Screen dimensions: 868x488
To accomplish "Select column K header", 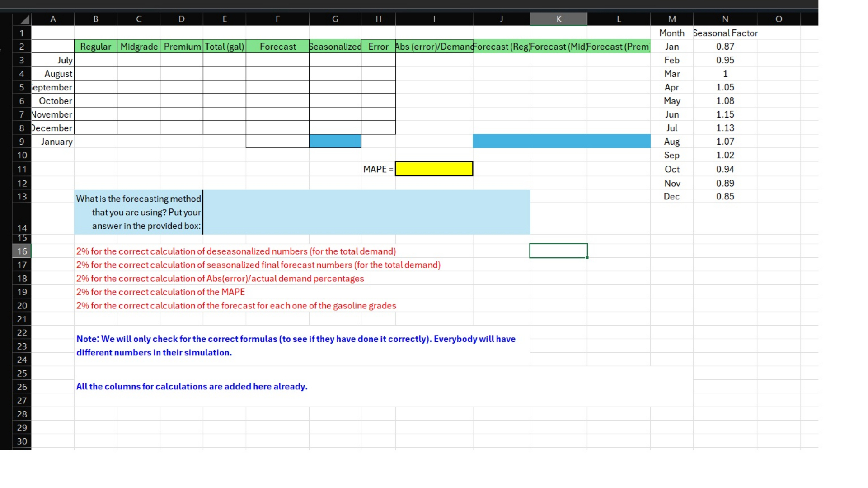I will [558, 19].
